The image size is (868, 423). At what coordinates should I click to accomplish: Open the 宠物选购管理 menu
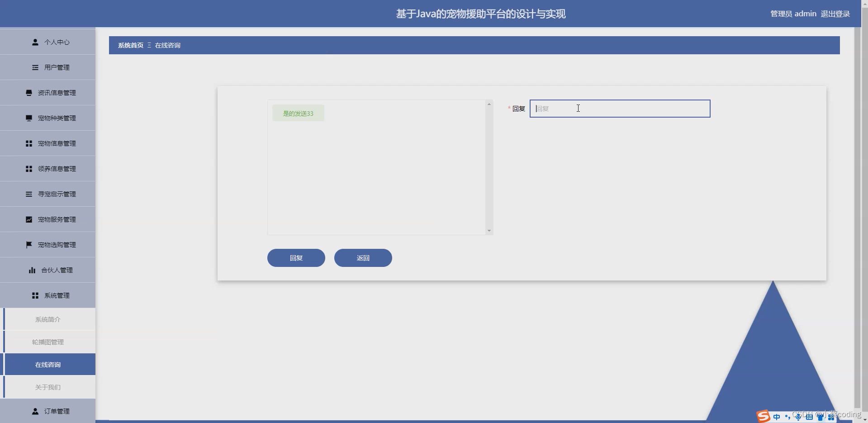click(47, 245)
